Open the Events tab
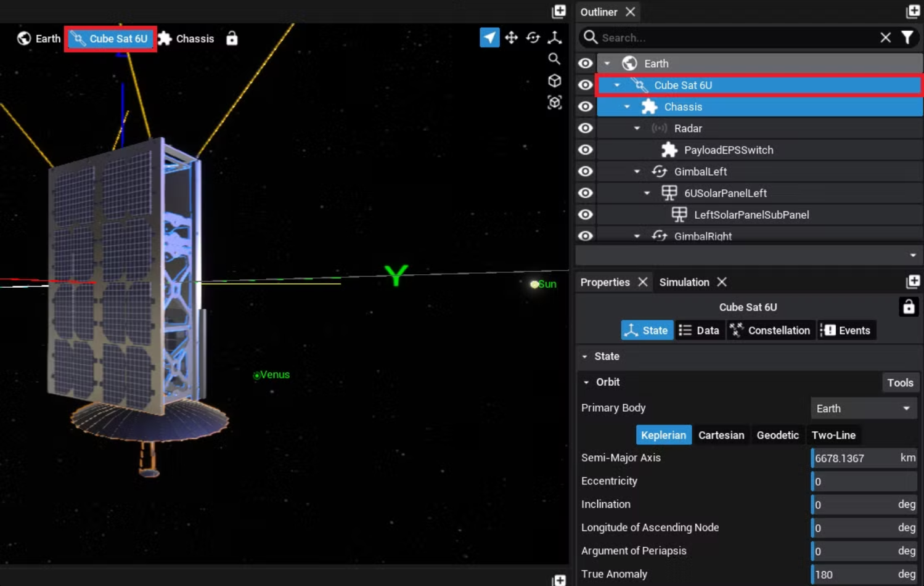 click(x=846, y=330)
